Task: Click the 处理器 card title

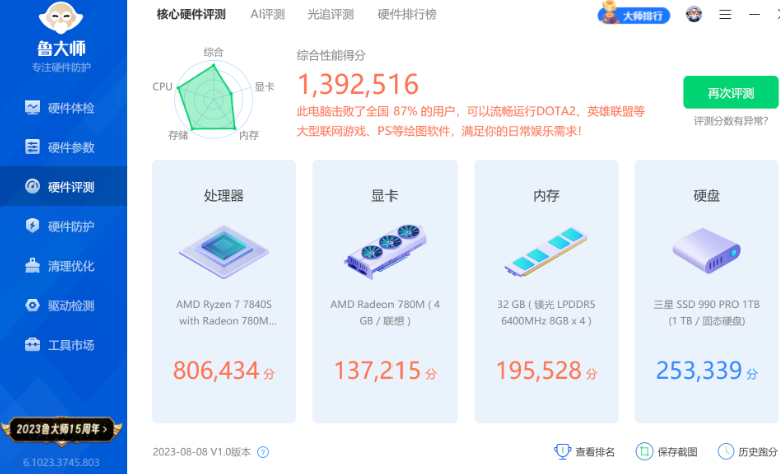Action: pos(224,195)
